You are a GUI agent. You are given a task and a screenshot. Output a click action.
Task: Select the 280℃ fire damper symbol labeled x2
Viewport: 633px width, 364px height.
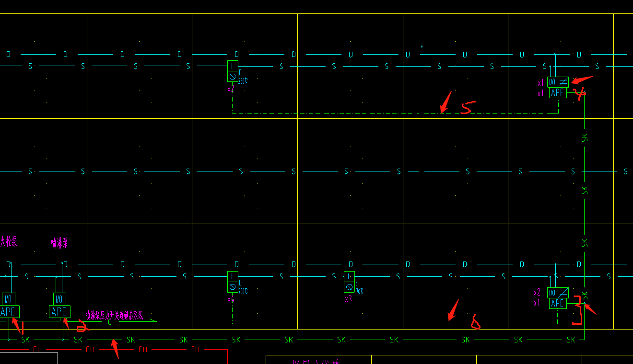point(233,71)
